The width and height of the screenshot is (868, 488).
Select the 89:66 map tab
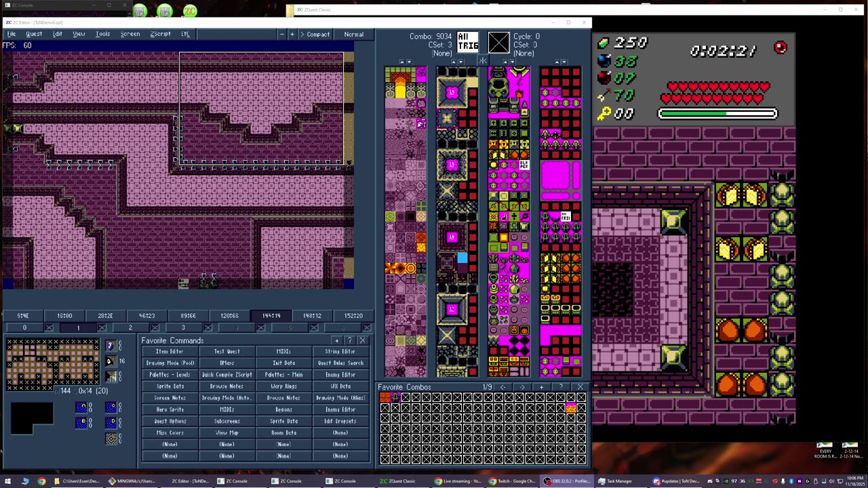188,316
